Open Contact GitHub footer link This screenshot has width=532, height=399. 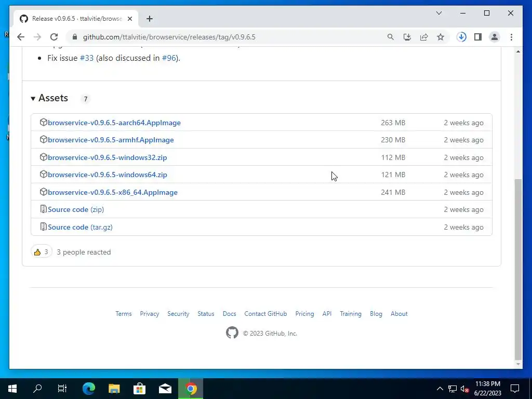point(265,314)
